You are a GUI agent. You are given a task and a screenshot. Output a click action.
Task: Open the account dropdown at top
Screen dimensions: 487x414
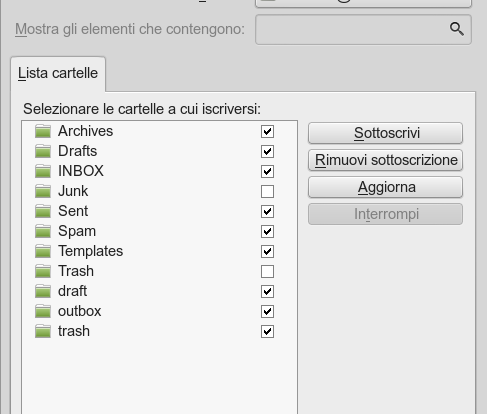[363, 3]
